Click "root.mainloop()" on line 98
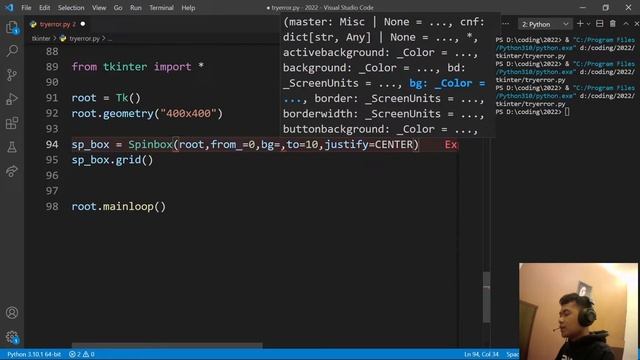 119,207
